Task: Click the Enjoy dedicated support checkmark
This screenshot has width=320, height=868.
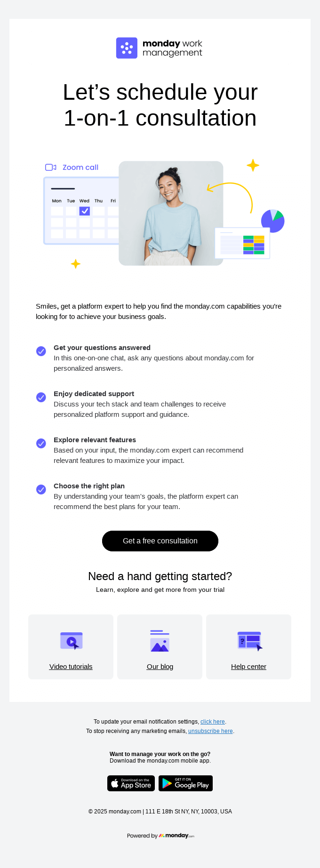Action: 41,398
